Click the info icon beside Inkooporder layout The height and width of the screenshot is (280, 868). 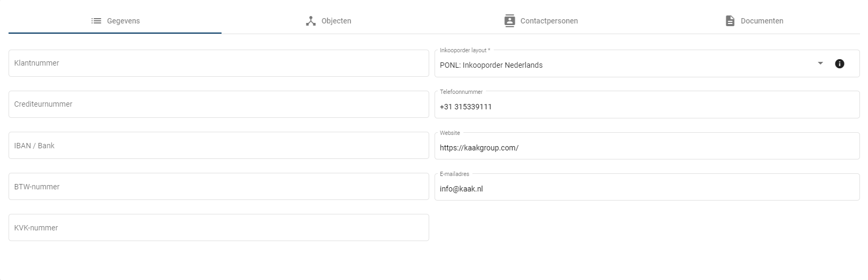840,64
